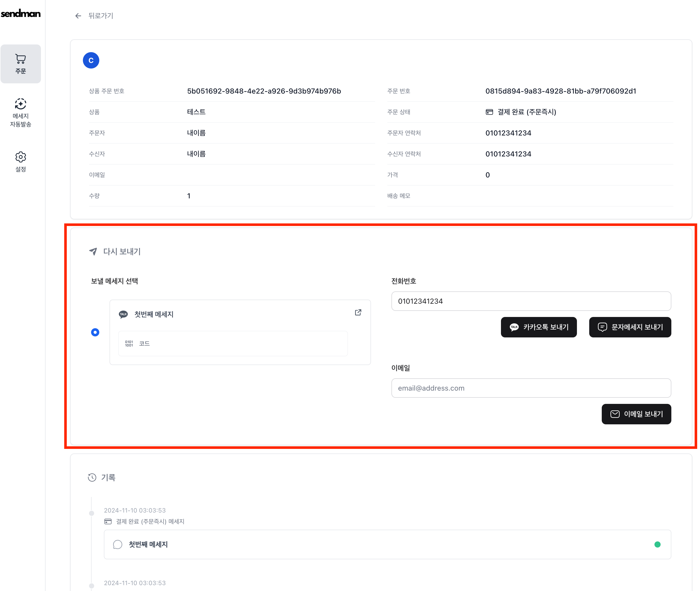Image resolution: width=700 pixels, height=591 pixels.
Task: Click KakaoTalk icon in 첫번째 메세지 card
Action: point(123,314)
